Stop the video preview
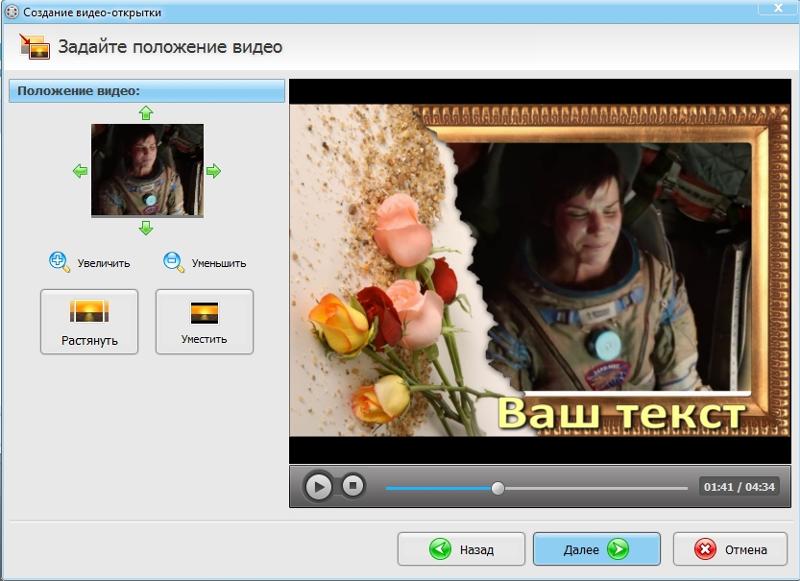Viewport: 800px width, 581px height. click(x=353, y=486)
